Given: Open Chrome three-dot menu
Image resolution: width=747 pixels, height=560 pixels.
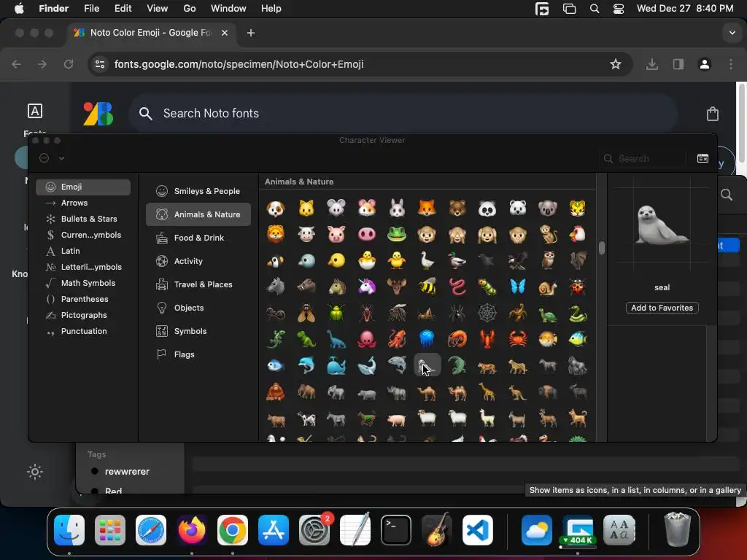Looking at the screenshot, I should tap(731, 64).
